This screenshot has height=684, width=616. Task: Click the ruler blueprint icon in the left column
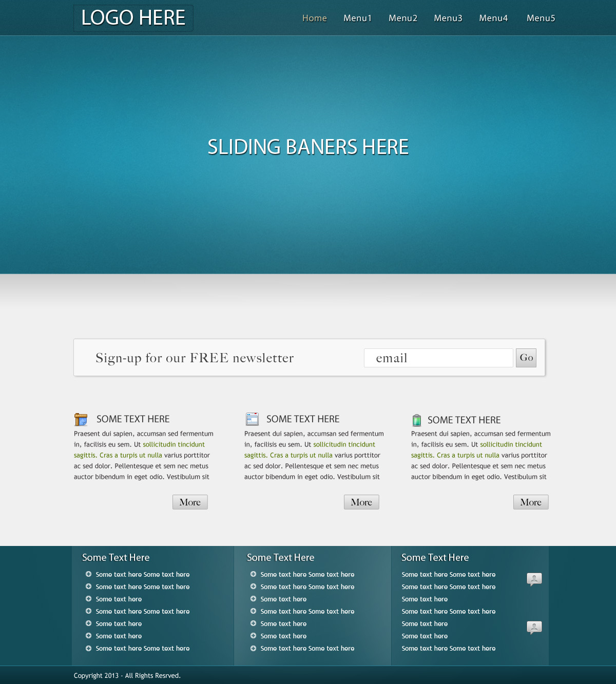click(x=81, y=419)
